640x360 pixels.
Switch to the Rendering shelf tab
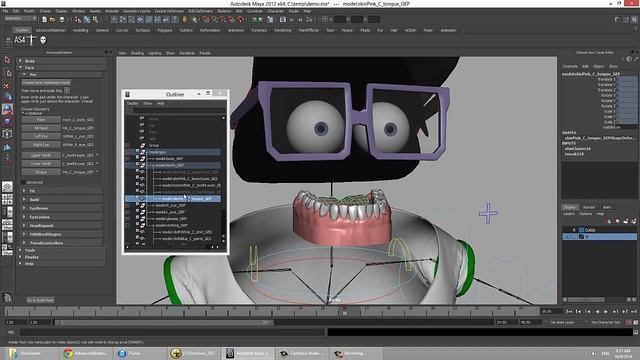tap(282, 30)
